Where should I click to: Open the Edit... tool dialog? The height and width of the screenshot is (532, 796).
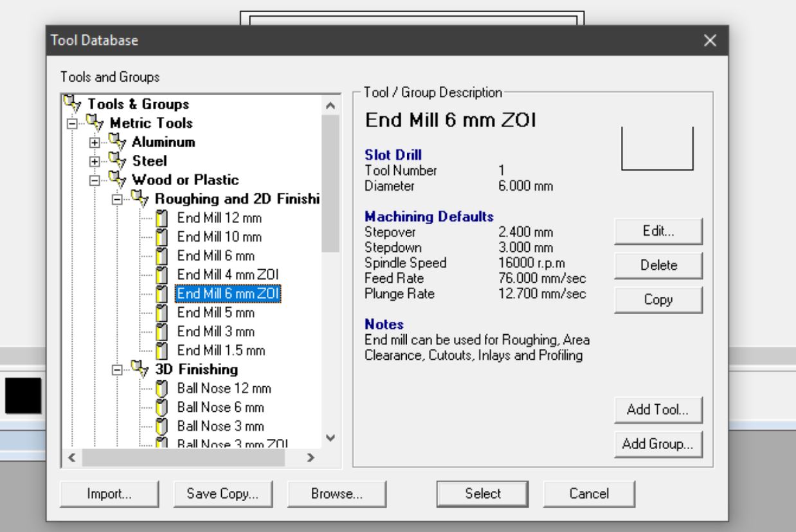[658, 231]
